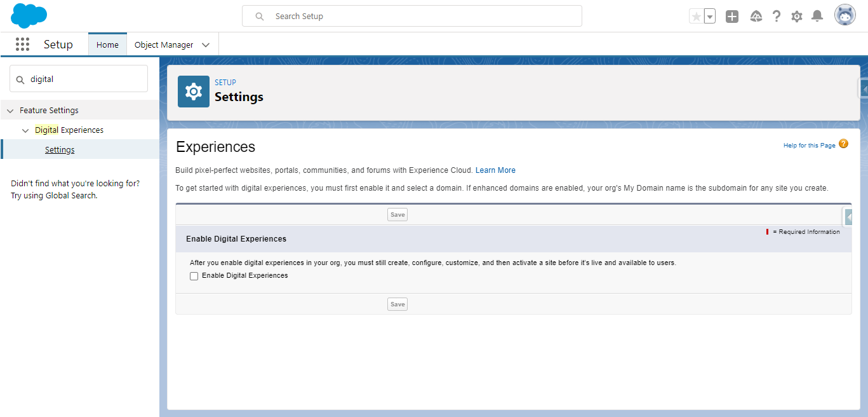The image size is (868, 417).
Task: Switch to the Home tab
Action: pos(107,44)
